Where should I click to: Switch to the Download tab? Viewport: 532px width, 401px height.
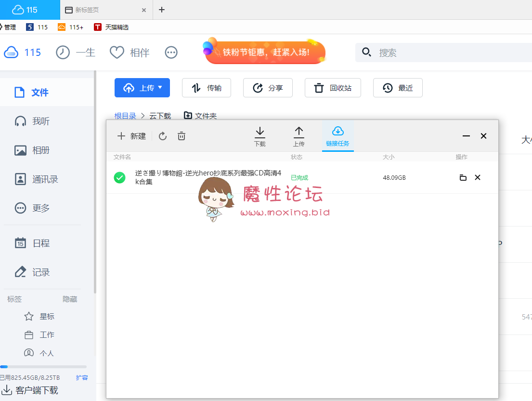[x=260, y=136]
